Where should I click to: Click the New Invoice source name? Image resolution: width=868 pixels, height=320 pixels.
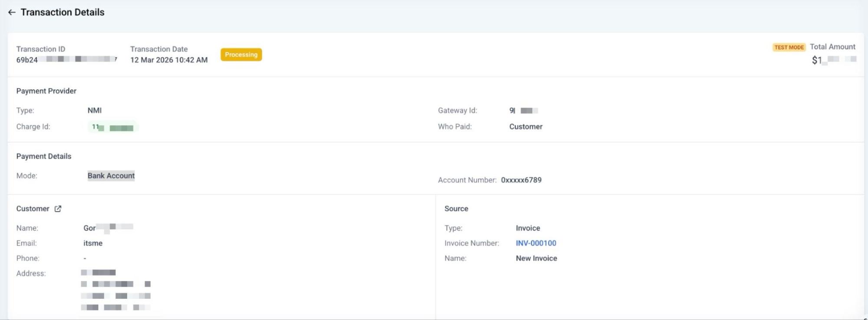[536, 258]
